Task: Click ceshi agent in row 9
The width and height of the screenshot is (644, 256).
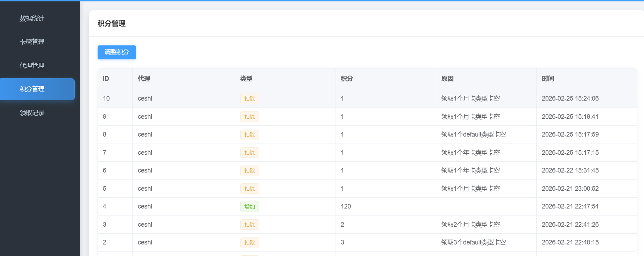Action: click(x=145, y=117)
